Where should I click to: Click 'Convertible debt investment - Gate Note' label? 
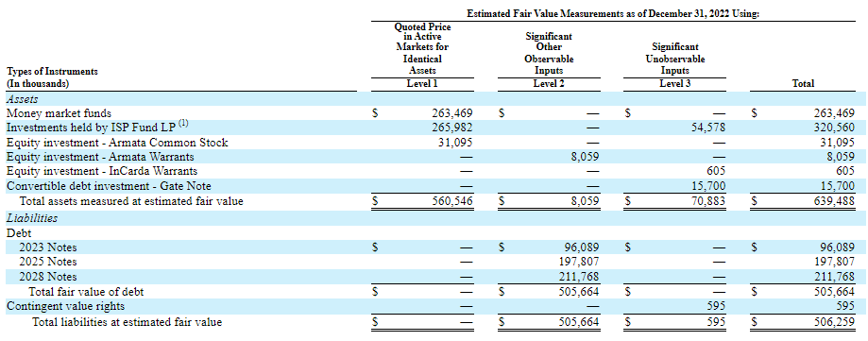109,186
